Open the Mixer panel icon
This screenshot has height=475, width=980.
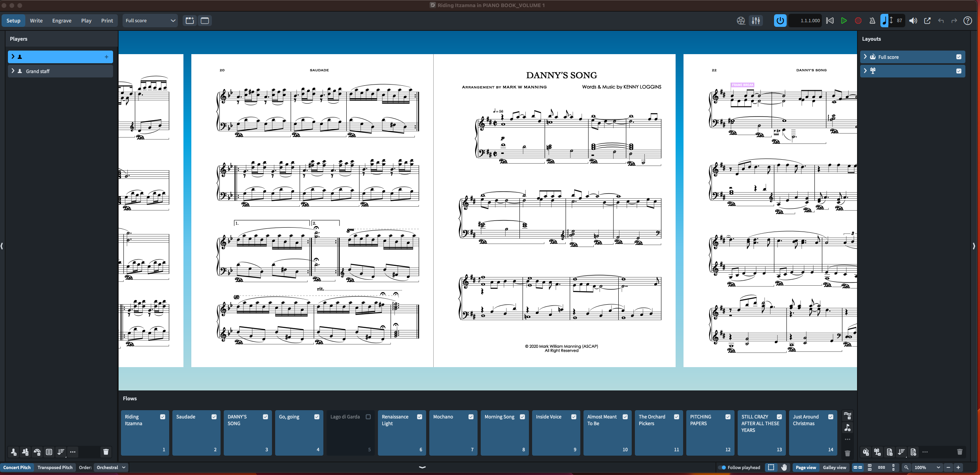tap(756, 21)
